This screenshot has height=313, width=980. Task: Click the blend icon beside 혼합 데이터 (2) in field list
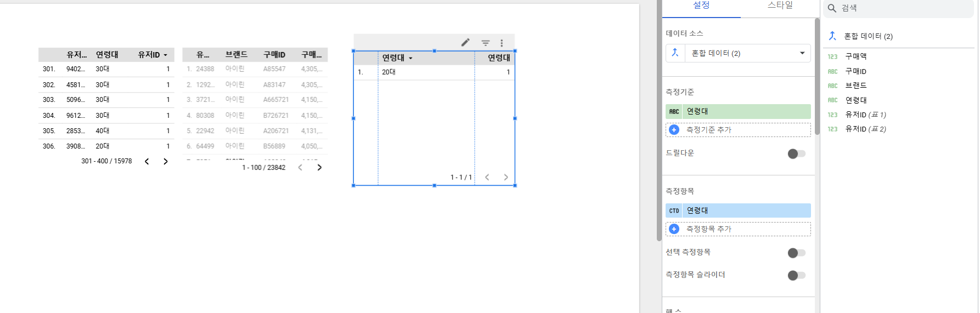pos(832,36)
